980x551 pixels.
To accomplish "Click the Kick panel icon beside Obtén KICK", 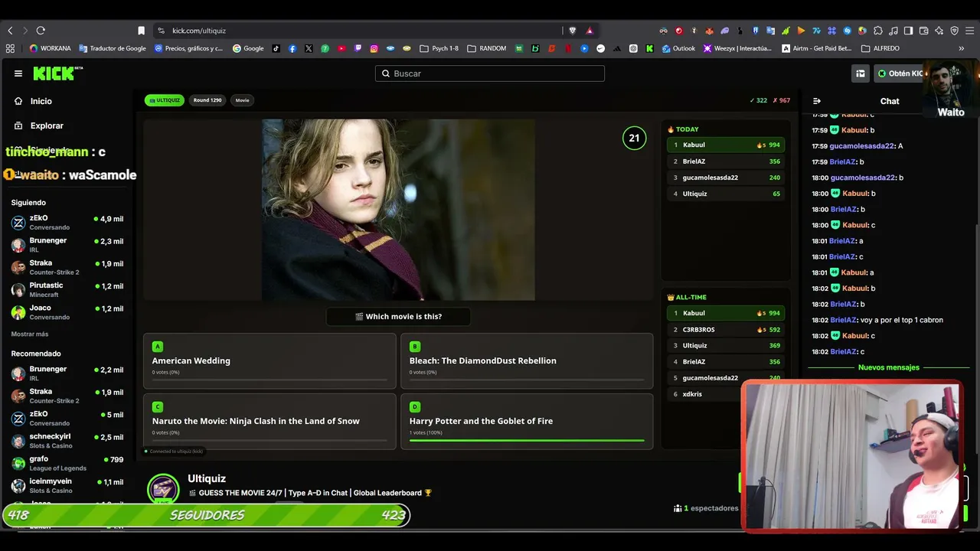I will coord(861,73).
